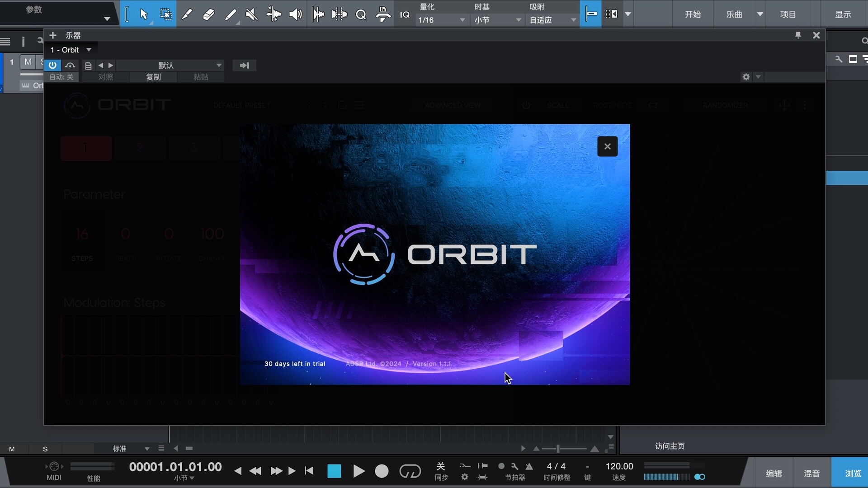Choose the Bend tool waveform icon
This screenshot has height=488, width=868.
click(274, 14)
